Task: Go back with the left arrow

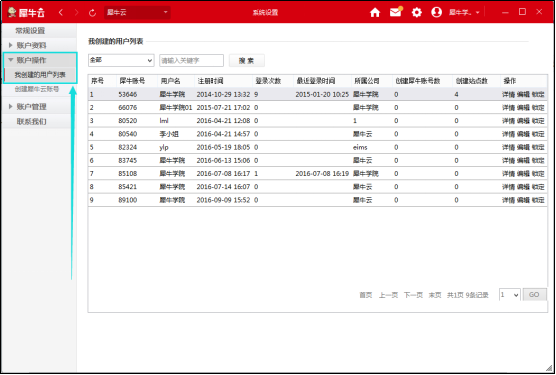Action: pos(61,12)
